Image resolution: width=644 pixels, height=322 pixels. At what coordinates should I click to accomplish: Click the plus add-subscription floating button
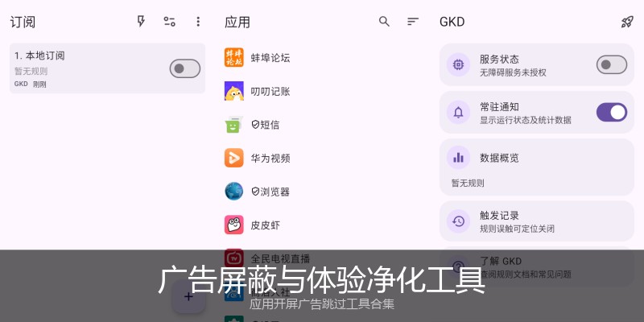pos(188,296)
